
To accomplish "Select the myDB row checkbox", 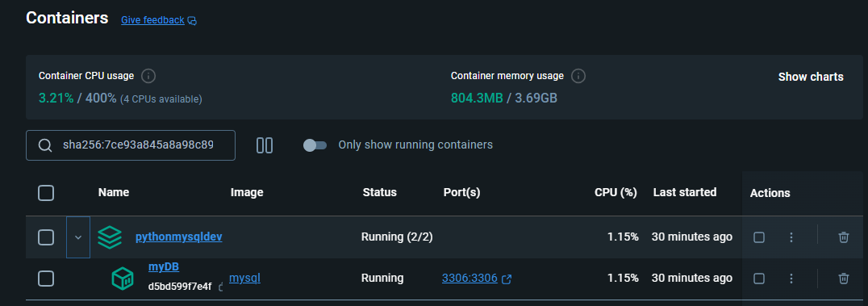I will pyautogui.click(x=46, y=279).
